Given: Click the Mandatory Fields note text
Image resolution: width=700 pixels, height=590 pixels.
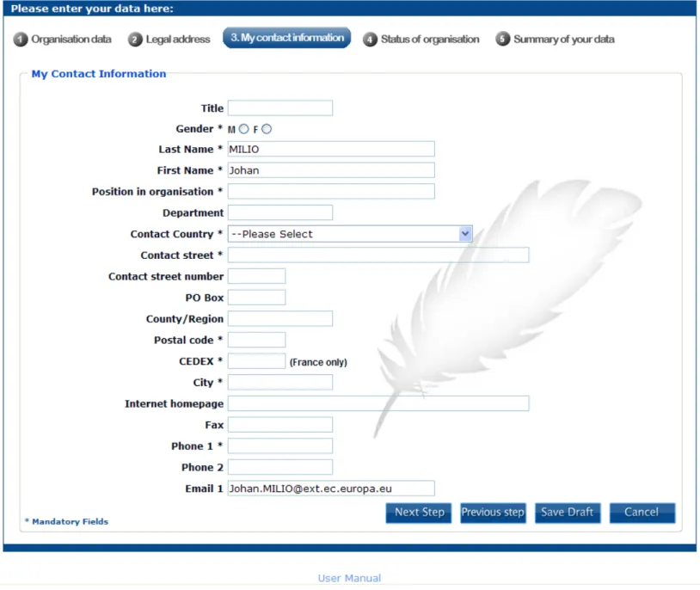Looking at the screenshot, I should 66,522.
